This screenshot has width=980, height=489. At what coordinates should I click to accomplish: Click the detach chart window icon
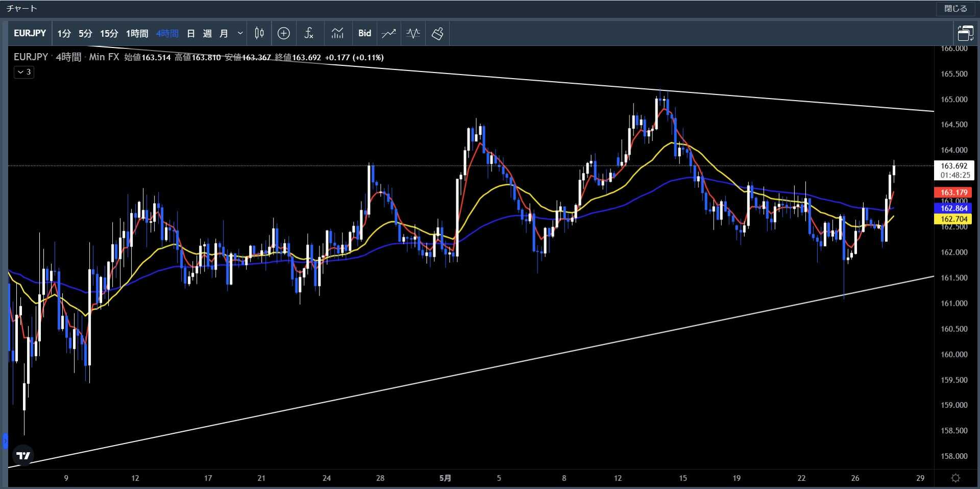coord(965,33)
